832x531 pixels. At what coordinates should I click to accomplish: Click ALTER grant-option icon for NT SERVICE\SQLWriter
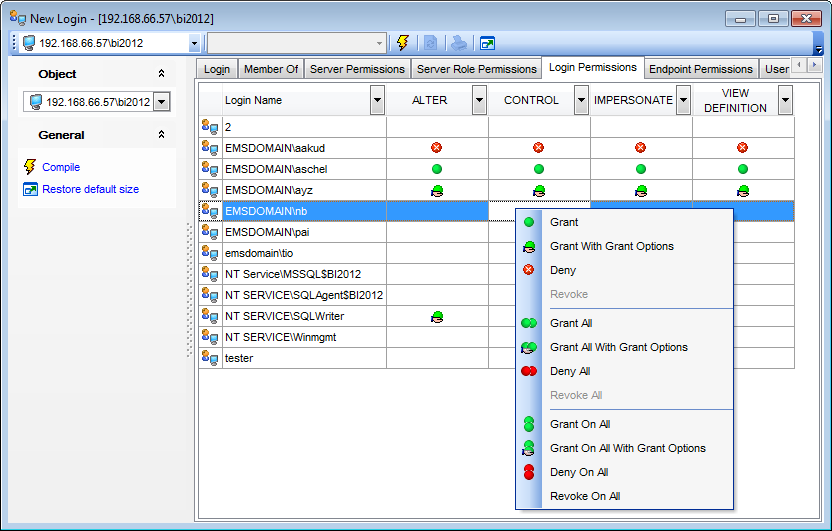437,317
